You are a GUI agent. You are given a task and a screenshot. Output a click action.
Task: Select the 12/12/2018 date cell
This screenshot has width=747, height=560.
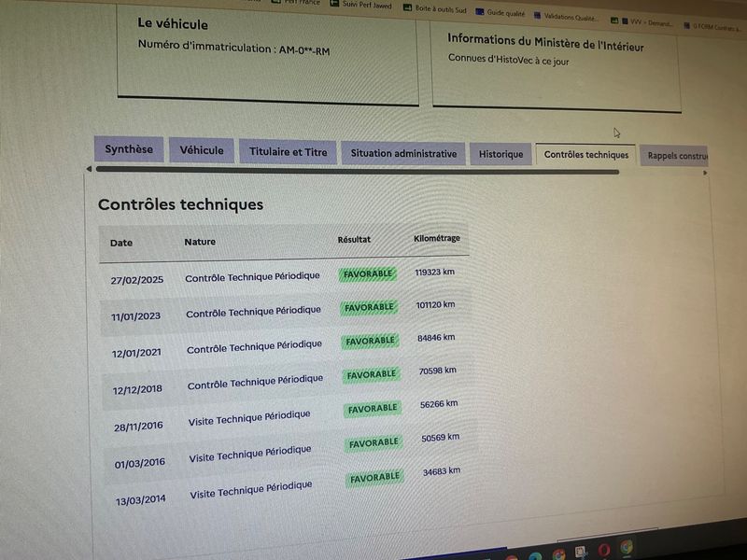click(x=137, y=389)
